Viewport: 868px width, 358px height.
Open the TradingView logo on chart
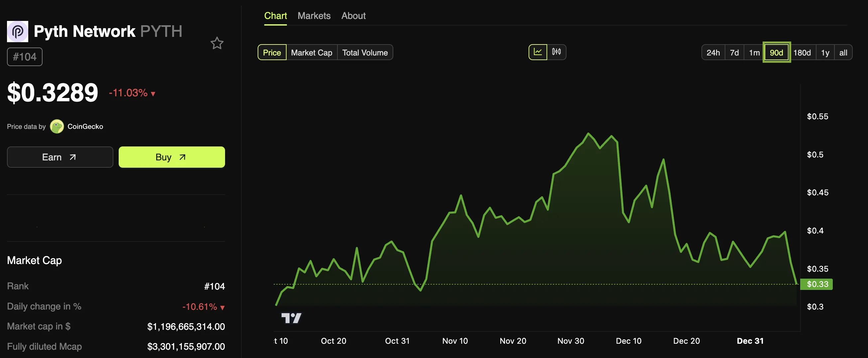[292, 318]
